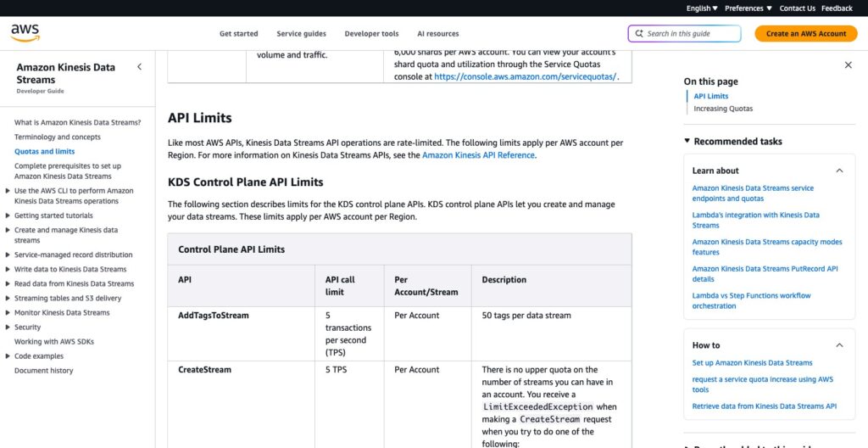Open Set up Amazon Kinesis Data Streams
Viewport: 868px width, 448px height.
(753, 362)
